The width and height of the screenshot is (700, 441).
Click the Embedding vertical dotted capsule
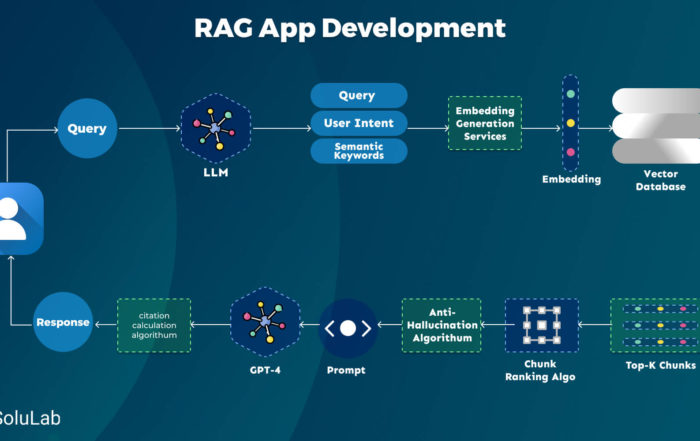pyautogui.click(x=571, y=123)
